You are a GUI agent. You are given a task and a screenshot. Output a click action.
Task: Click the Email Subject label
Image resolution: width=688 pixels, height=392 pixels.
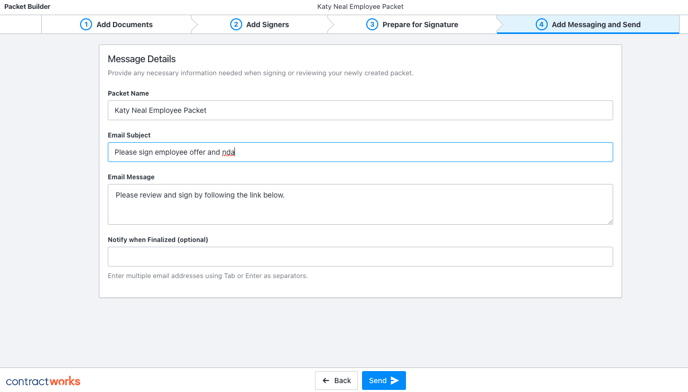tap(129, 135)
